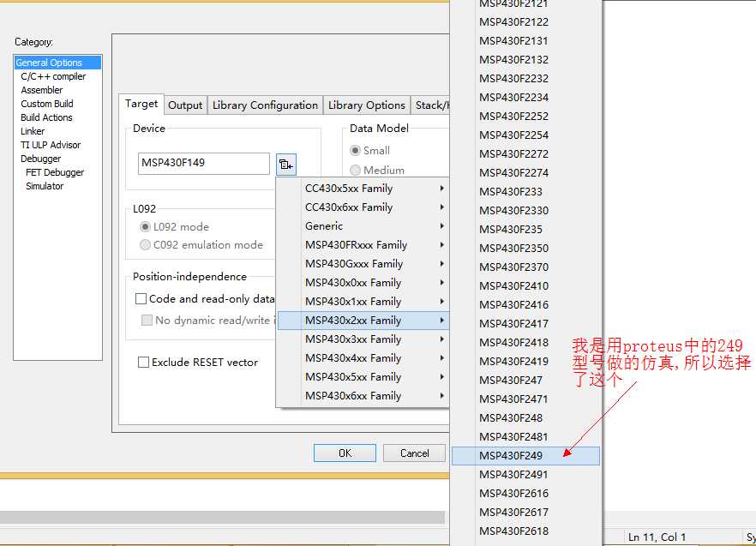
Task: Choose device MSP430F2330
Action: click(x=525, y=210)
